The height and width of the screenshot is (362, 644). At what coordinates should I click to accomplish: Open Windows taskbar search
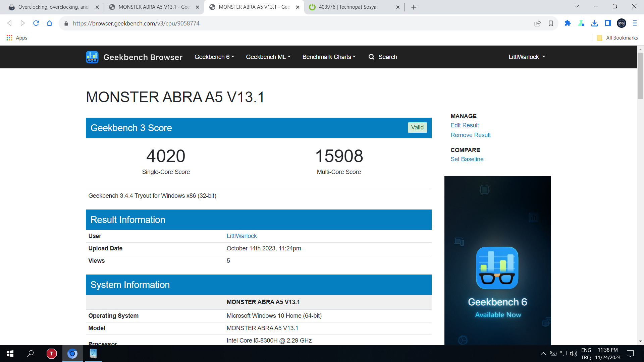(x=30, y=354)
